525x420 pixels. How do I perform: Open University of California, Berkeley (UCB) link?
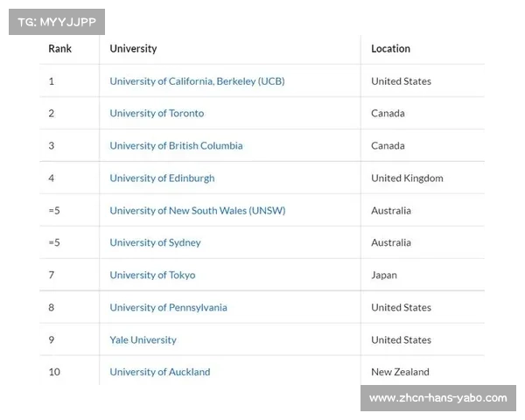(197, 81)
